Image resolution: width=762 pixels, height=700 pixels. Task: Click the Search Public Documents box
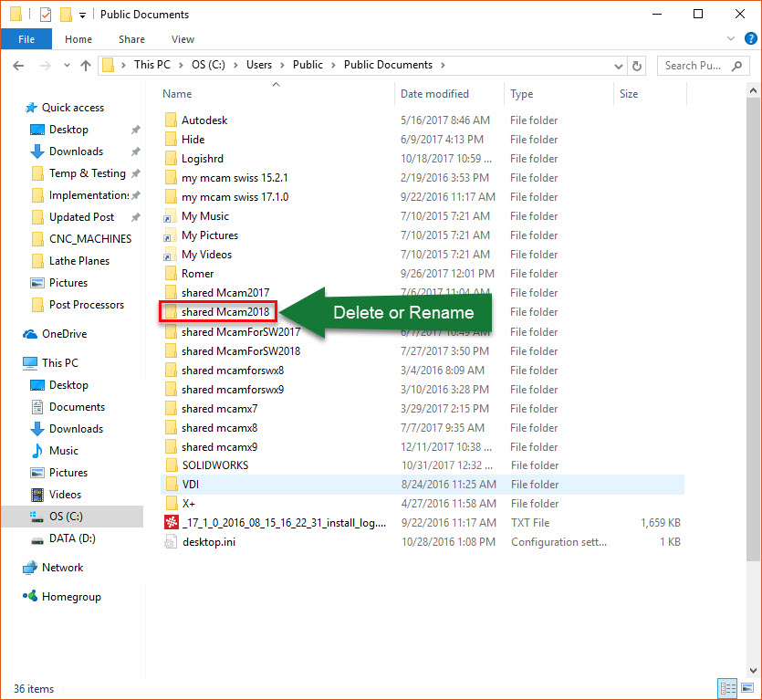tap(702, 66)
